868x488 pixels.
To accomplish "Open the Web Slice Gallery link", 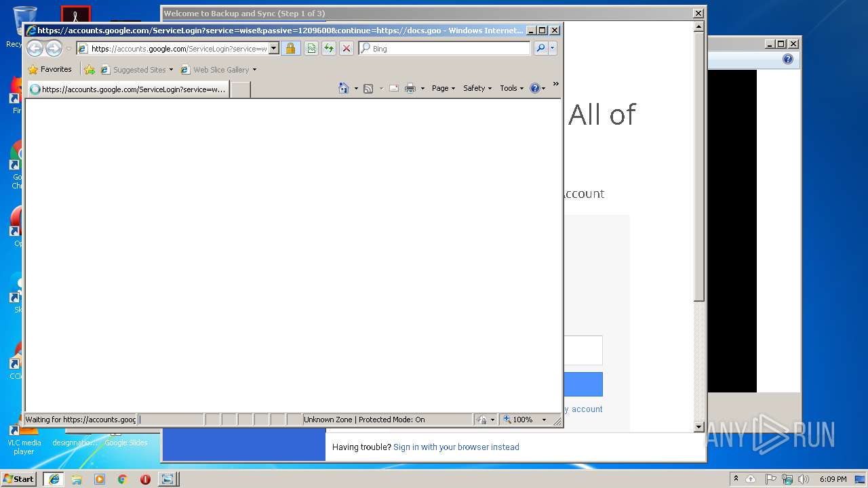I will [215, 69].
